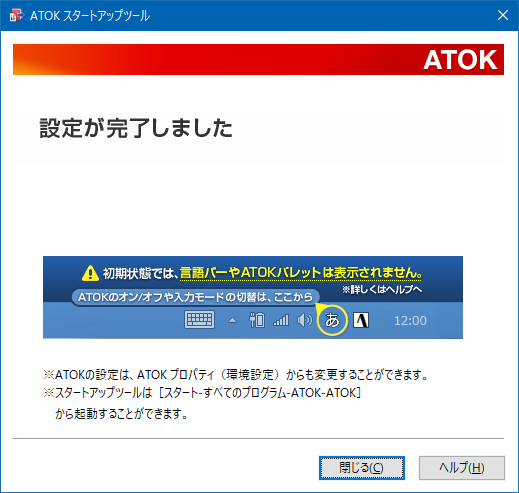Image resolution: width=519 pixels, height=493 pixels.
Task: Click the ATOKのオン/オフや入力モード tooltip bubble
Action: pos(195,297)
